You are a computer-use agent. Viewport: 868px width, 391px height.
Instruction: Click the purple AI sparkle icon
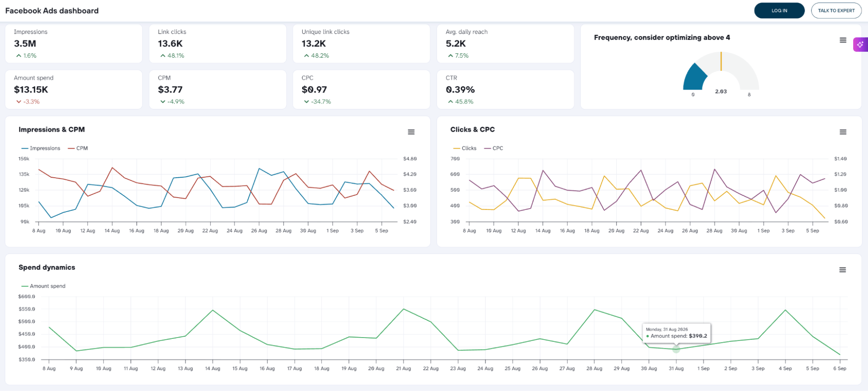[860, 44]
